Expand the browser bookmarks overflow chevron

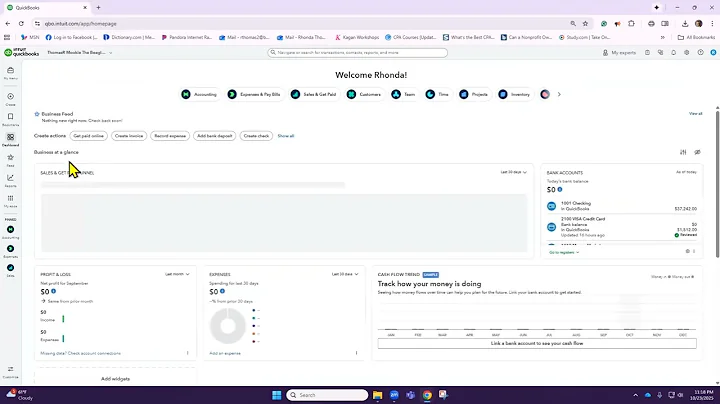[x=662, y=37]
